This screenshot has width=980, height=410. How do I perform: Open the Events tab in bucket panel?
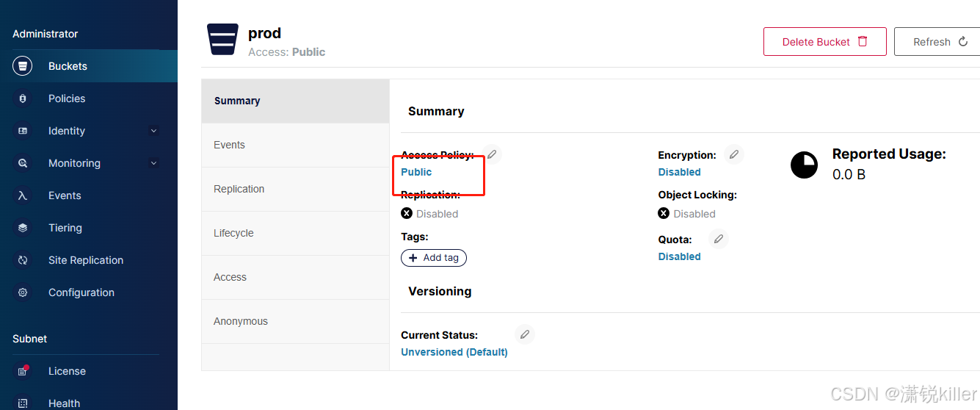[x=229, y=145]
